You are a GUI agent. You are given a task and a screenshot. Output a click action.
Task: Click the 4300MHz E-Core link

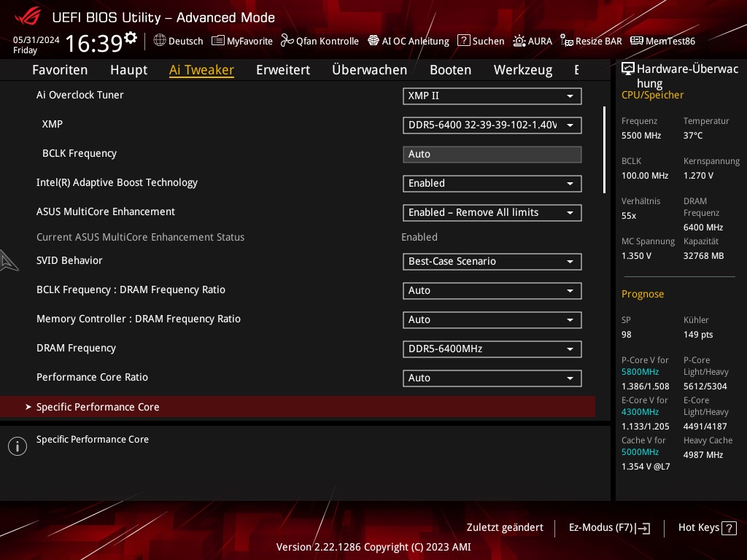(x=640, y=412)
